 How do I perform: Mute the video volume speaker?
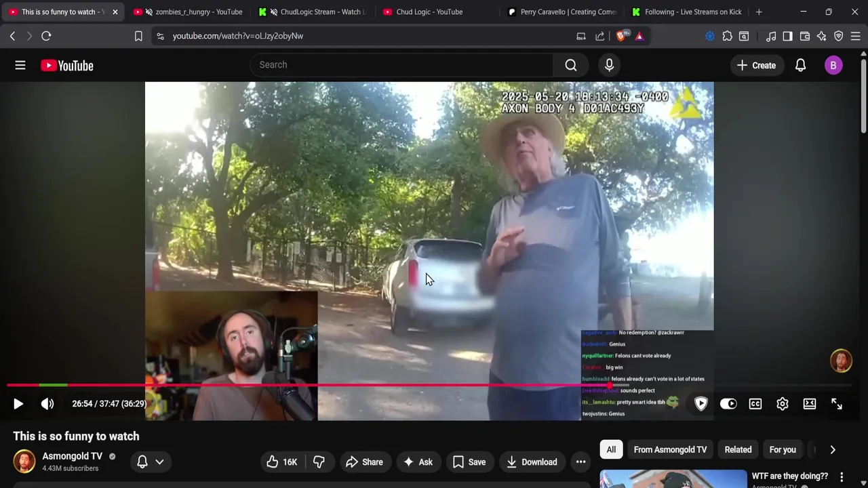47,404
